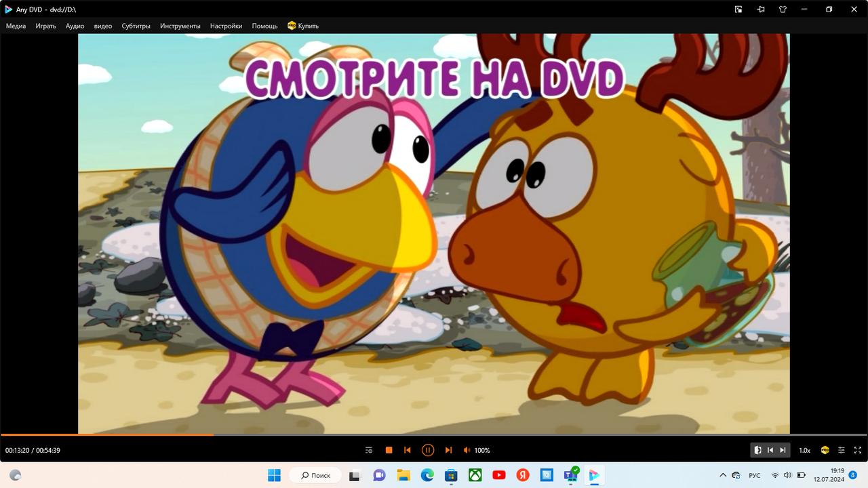Skip to the previous chapter

tap(408, 450)
